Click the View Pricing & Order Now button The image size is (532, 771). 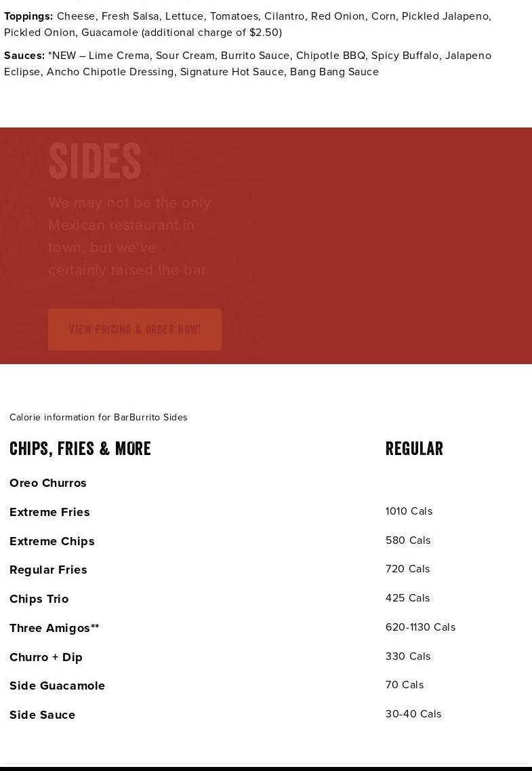tap(134, 330)
